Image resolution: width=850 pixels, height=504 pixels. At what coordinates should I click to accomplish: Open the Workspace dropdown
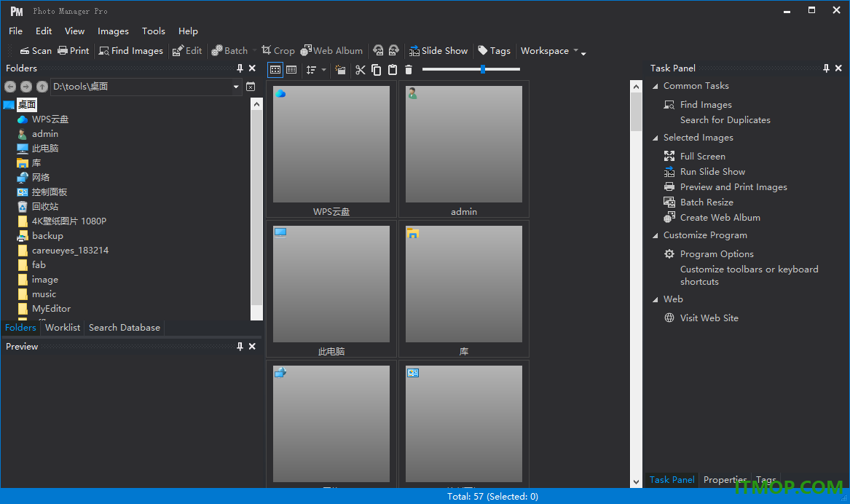click(549, 50)
